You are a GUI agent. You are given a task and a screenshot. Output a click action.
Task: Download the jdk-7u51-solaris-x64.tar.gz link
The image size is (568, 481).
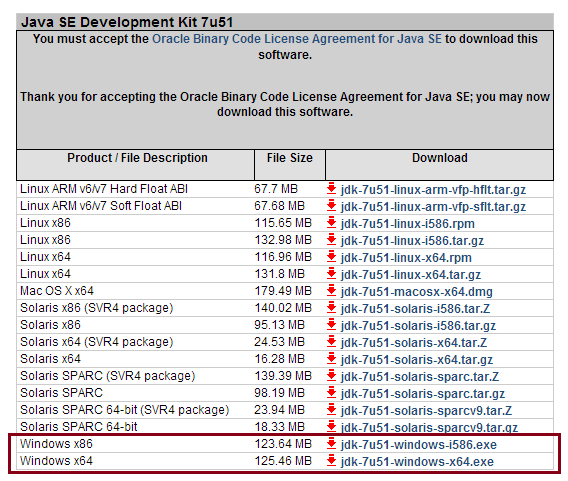click(x=417, y=360)
